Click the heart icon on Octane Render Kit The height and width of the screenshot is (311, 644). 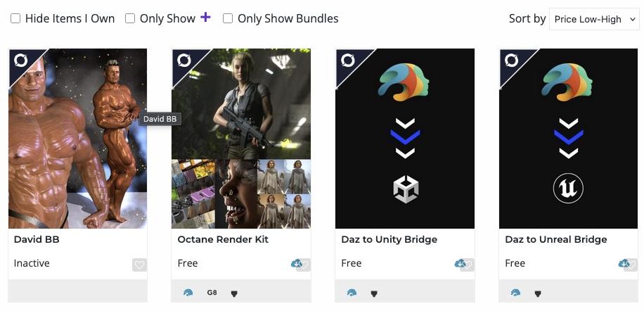click(304, 265)
